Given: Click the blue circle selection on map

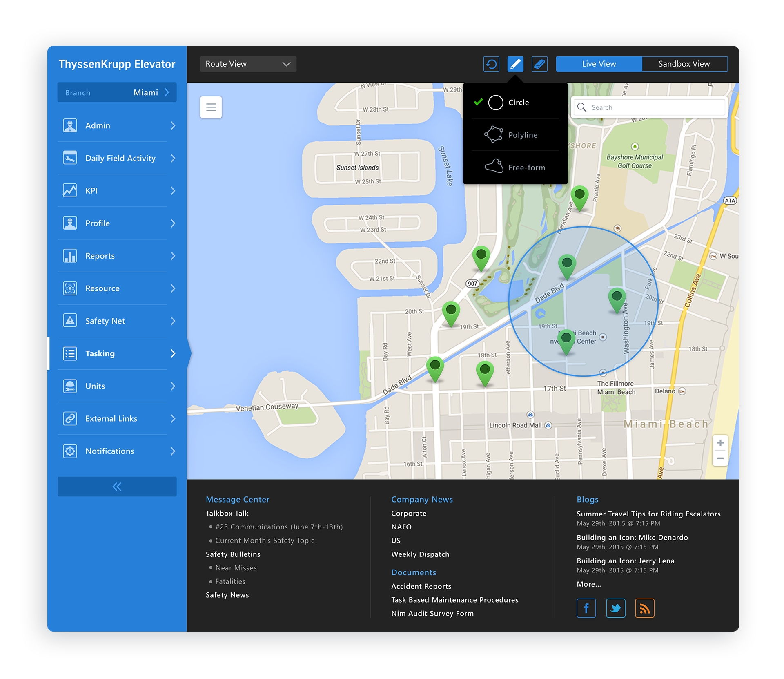Looking at the screenshot, I should point(583,301).
